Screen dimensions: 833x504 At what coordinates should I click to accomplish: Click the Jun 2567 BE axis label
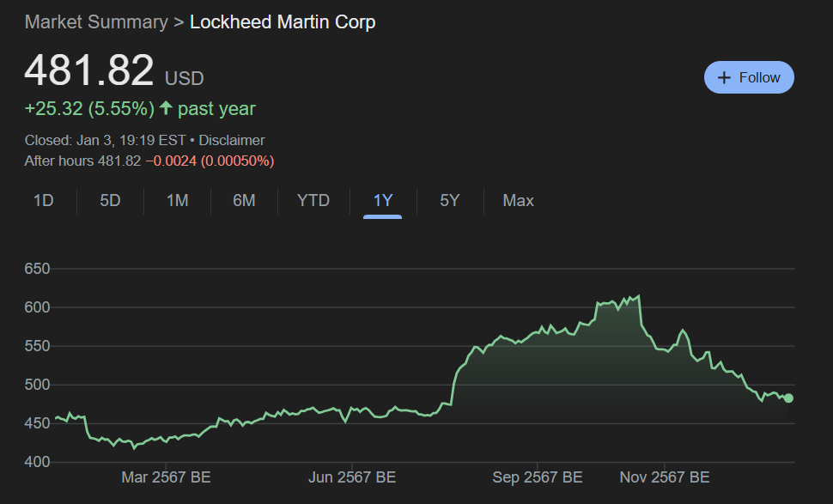352,477
